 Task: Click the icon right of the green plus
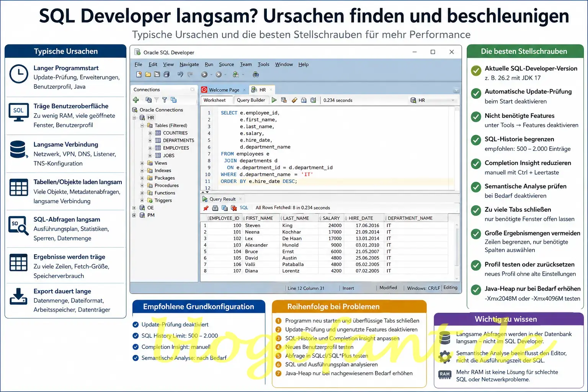point(149,100)
